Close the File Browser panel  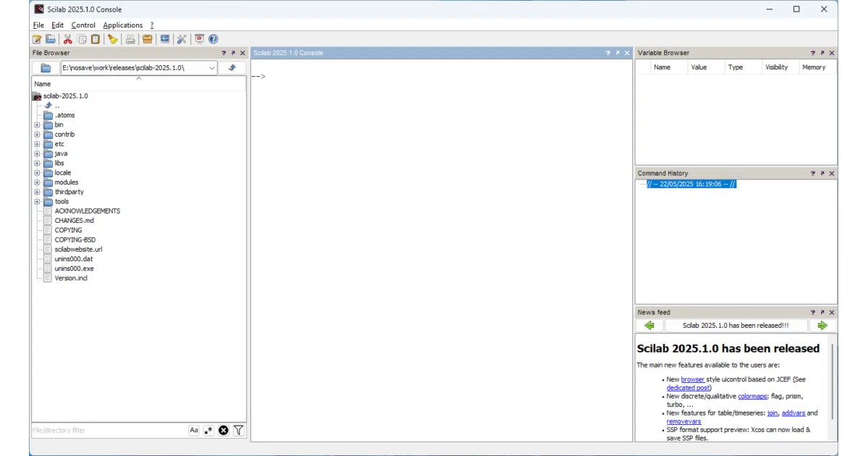[x=242, y=53]
